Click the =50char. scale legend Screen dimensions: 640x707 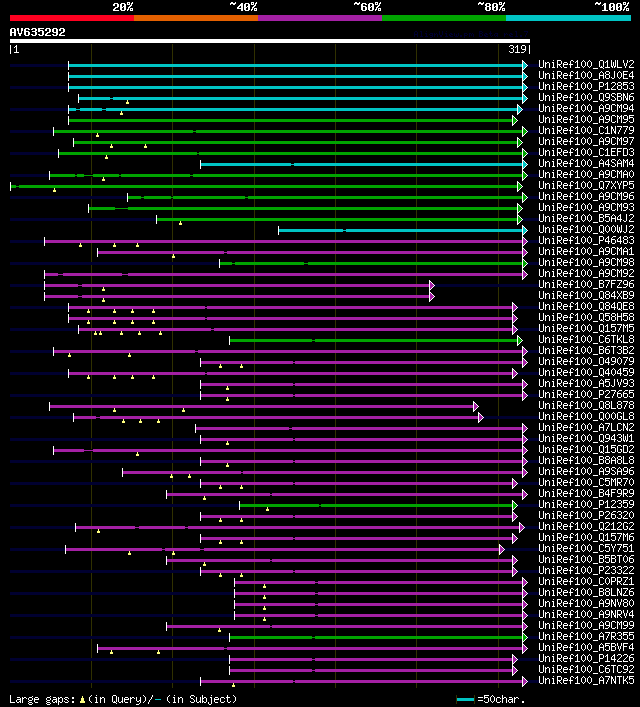pyautogui.click(x=491, y=700)
